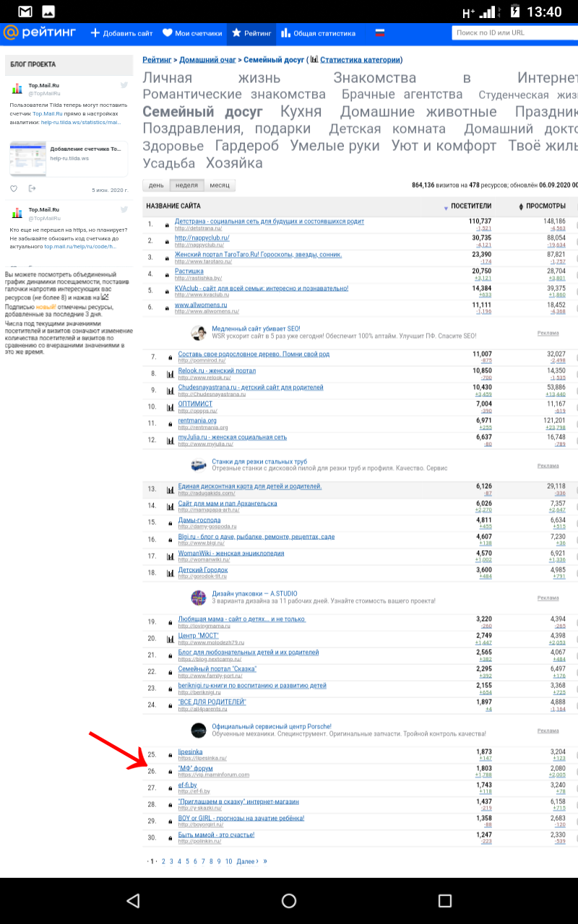Select the месяц period tab
578x924 pixels.
tap(220, 186)
